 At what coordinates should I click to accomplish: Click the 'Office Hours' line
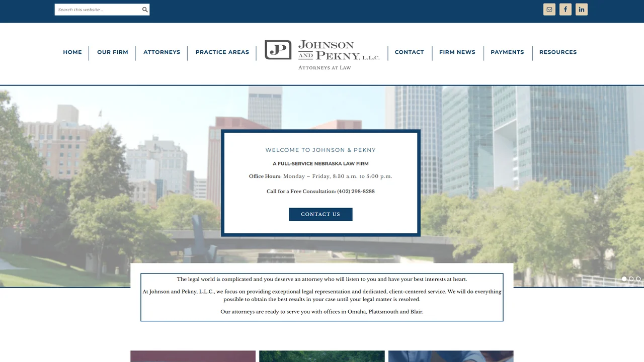(x=320, y=176)
